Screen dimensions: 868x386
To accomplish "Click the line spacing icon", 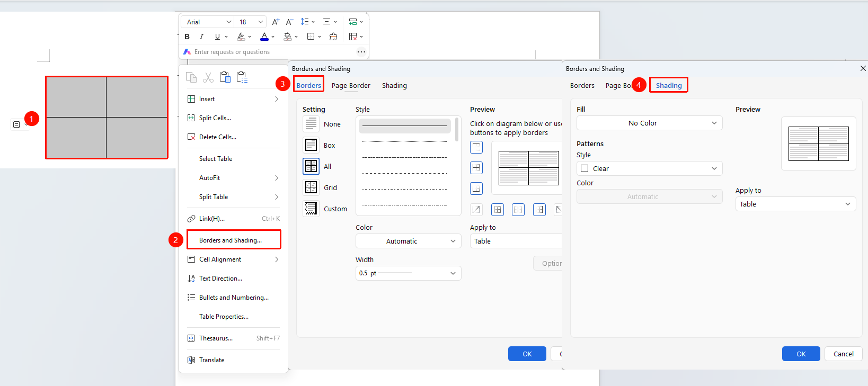I will 305,22.
